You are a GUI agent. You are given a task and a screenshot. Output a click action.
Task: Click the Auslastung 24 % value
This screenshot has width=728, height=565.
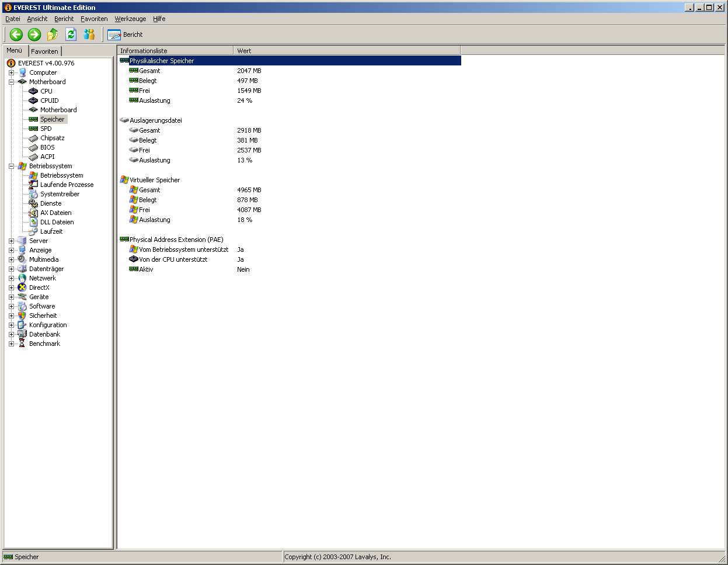pyautogui.click(x=245, y=100)
